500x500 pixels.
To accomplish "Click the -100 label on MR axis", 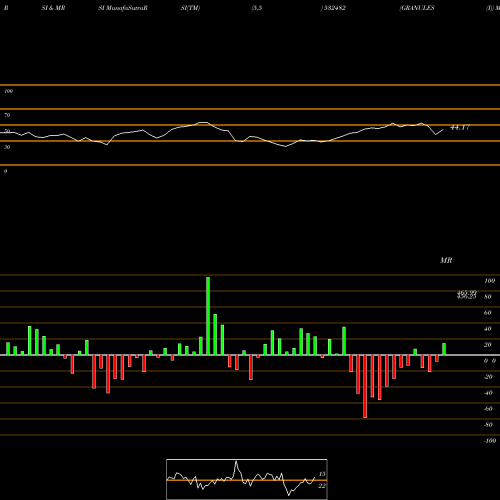I will (x=490, y=441).
